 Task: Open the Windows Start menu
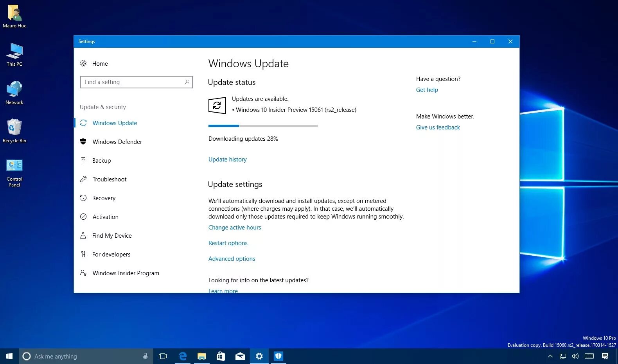tap(9, 356)
